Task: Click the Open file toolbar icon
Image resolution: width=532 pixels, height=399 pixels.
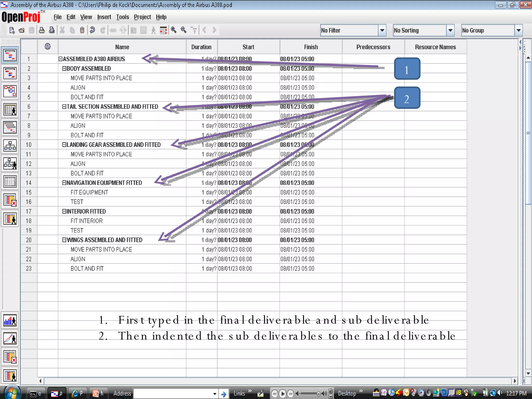Action: coord(22,30)
